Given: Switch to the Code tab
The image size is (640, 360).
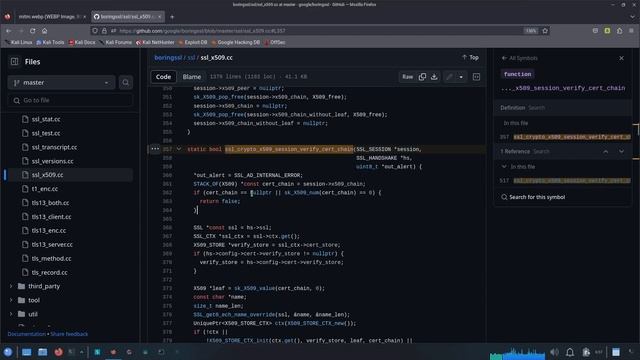Looking at the screenshot, I should click(163, 77).
